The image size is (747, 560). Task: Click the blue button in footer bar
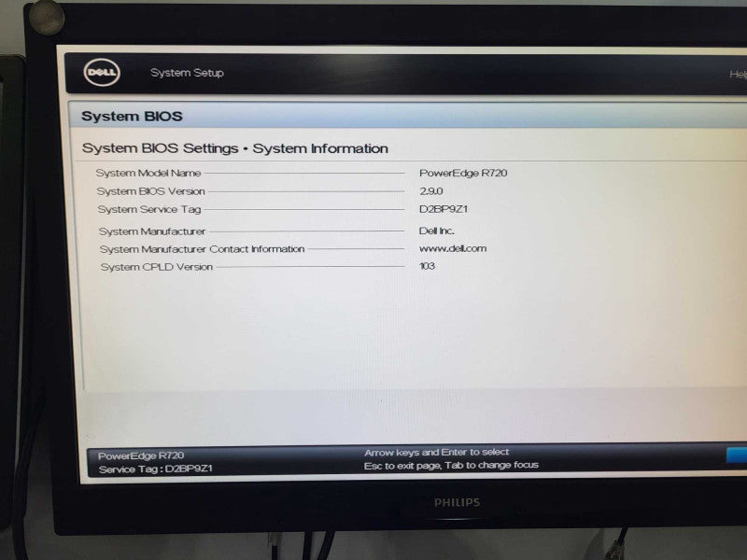click(737, 455)
